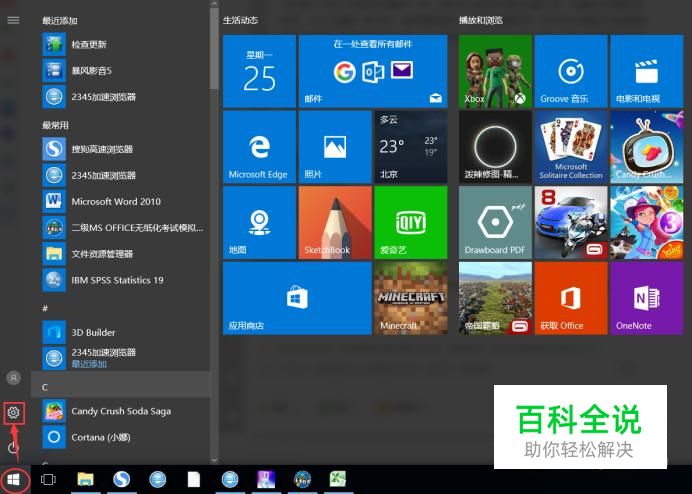The width and height of the screenshot is (692, 494).
Task: Open 搜狗高速浏览器 from most used list
Action: coord(120,149)
